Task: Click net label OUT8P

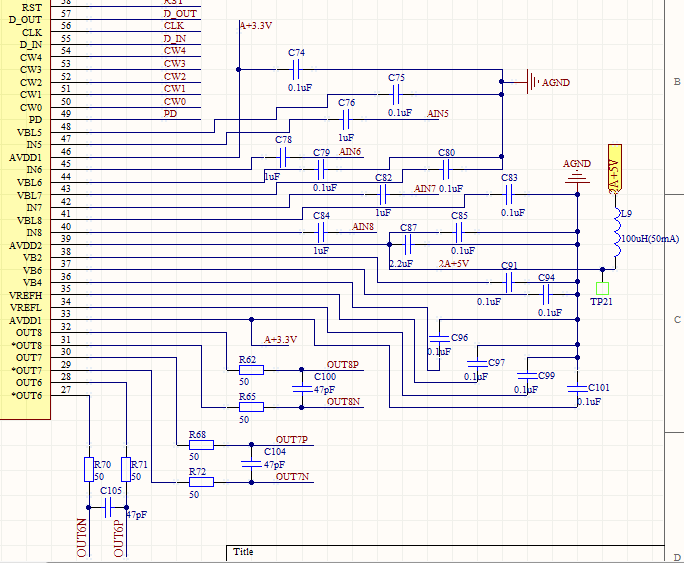Action: tap(343, 365)
